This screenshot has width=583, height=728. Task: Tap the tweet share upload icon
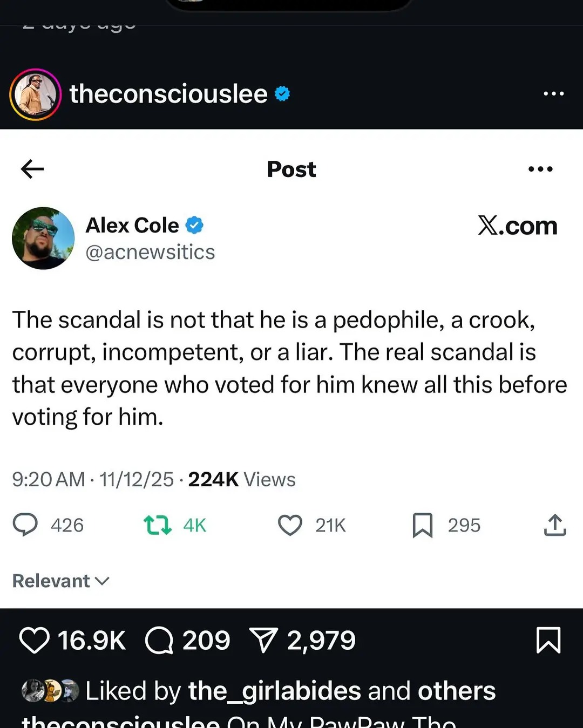click(x=555, y=525)
